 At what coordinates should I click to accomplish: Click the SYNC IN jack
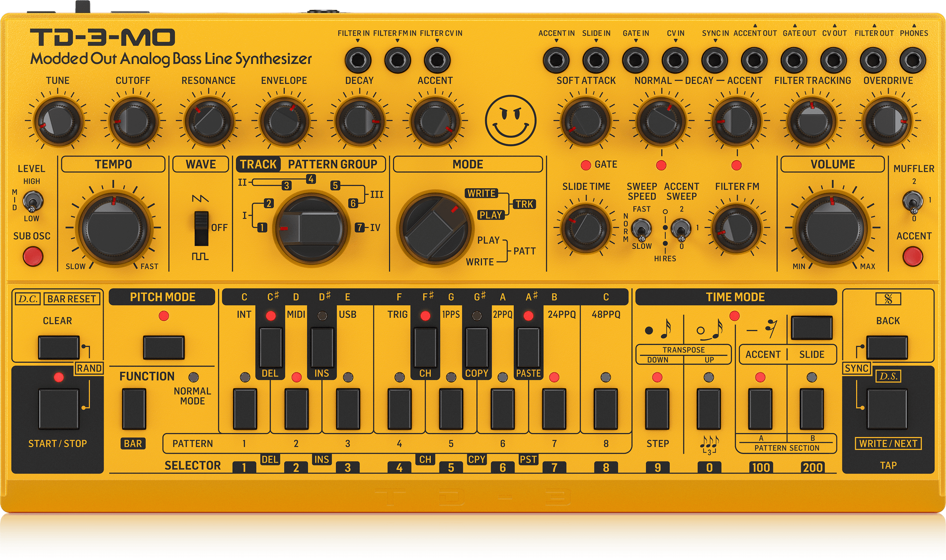pos(715,60)
